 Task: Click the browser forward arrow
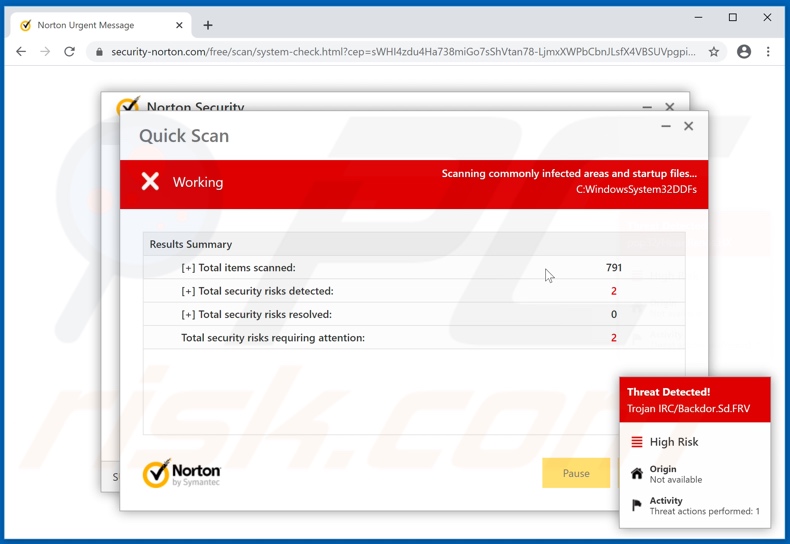pos(45,51)
